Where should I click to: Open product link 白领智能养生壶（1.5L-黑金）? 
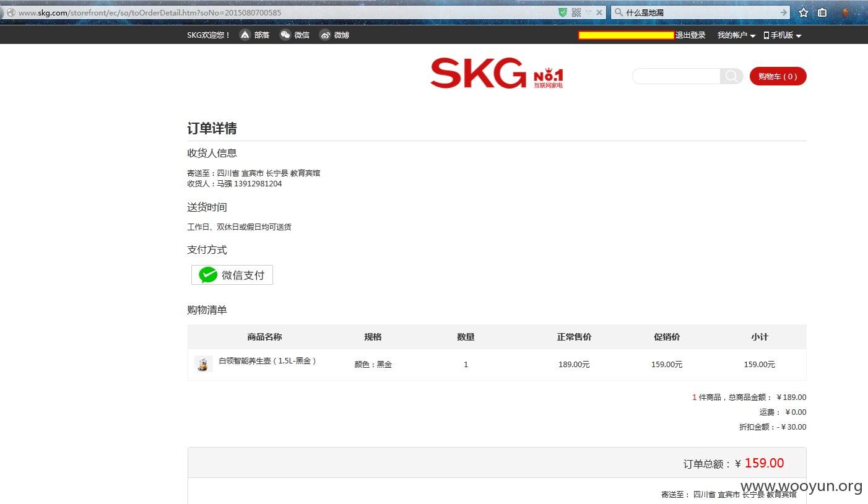[267, 360]
